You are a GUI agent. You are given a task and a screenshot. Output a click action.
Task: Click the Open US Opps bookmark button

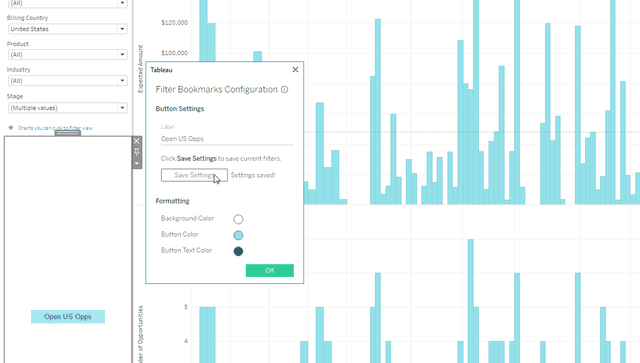click(x=68, y=316)
